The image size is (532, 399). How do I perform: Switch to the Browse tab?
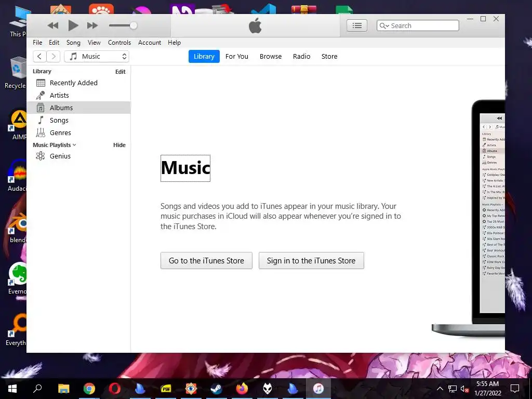271,56
